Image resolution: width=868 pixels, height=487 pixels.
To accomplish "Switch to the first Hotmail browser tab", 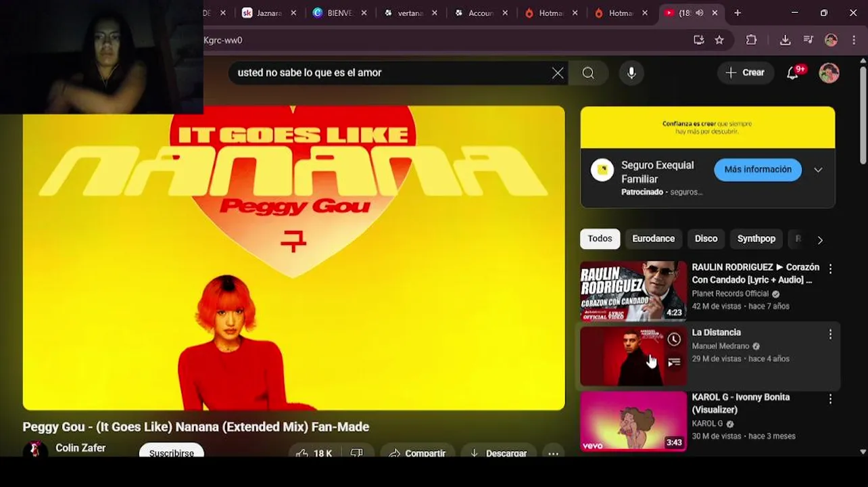I will pyautogui.click(x=550, y=13).
